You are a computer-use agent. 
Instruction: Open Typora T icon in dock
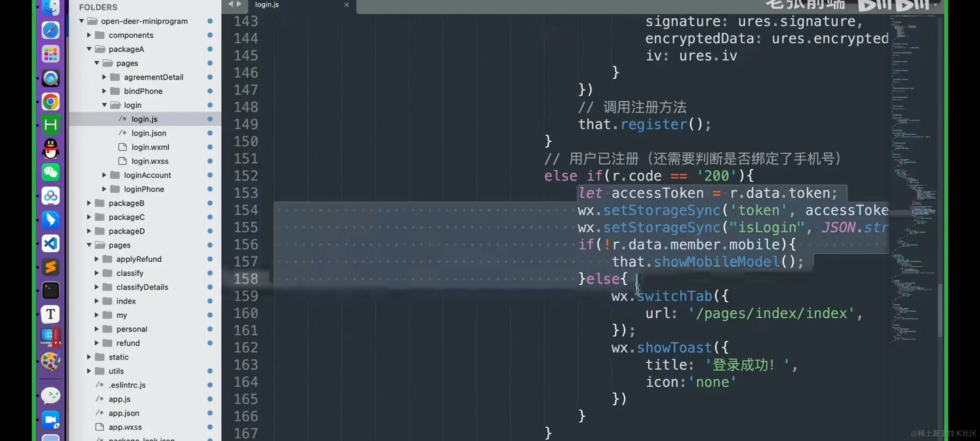[51, 314]
